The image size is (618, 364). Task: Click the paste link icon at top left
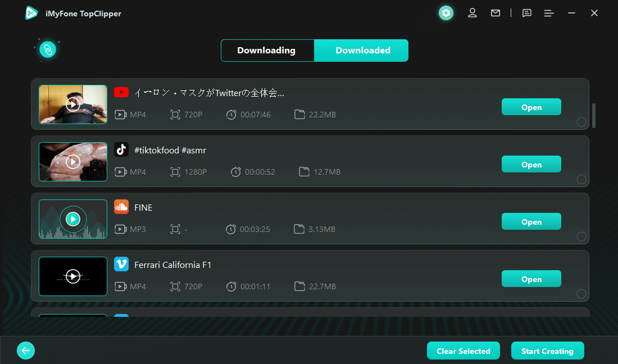coord(48,50)
